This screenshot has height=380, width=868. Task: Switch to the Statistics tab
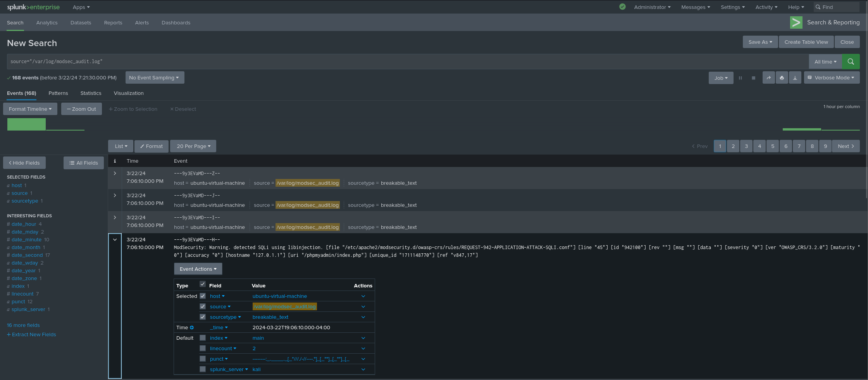tap(91, 93)
